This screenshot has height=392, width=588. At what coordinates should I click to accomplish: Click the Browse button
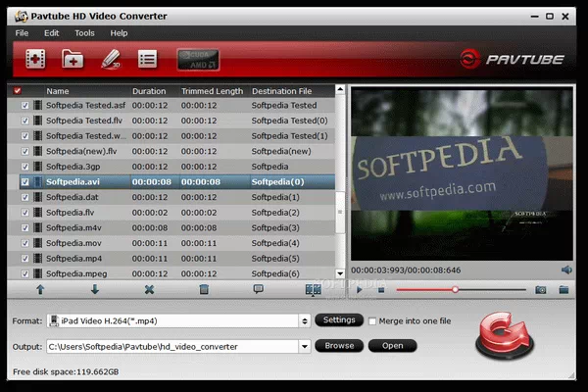(339, 346)
